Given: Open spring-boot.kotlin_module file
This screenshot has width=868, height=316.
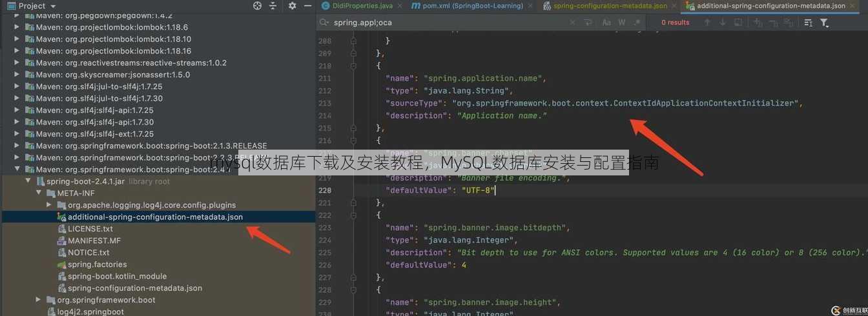Looking at the screenshot, I should (117, 276).
